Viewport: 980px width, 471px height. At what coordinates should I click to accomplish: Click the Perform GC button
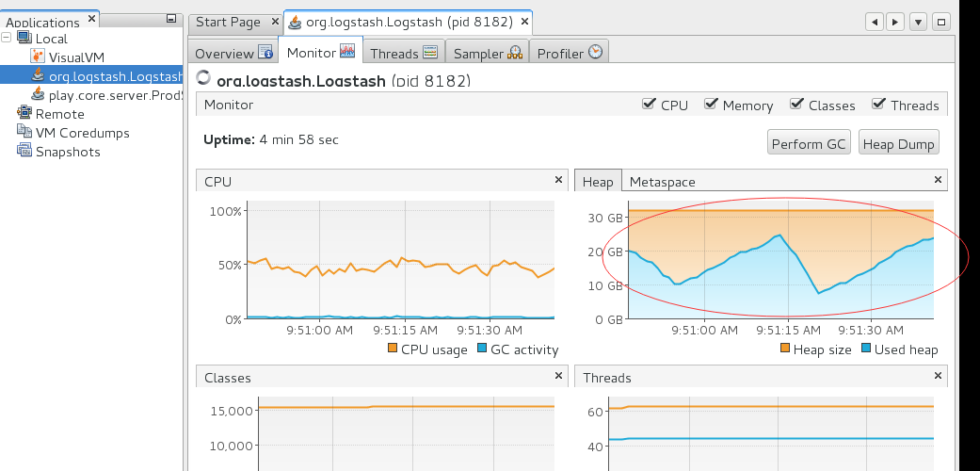pyautogui.click(x=809, y=144)
